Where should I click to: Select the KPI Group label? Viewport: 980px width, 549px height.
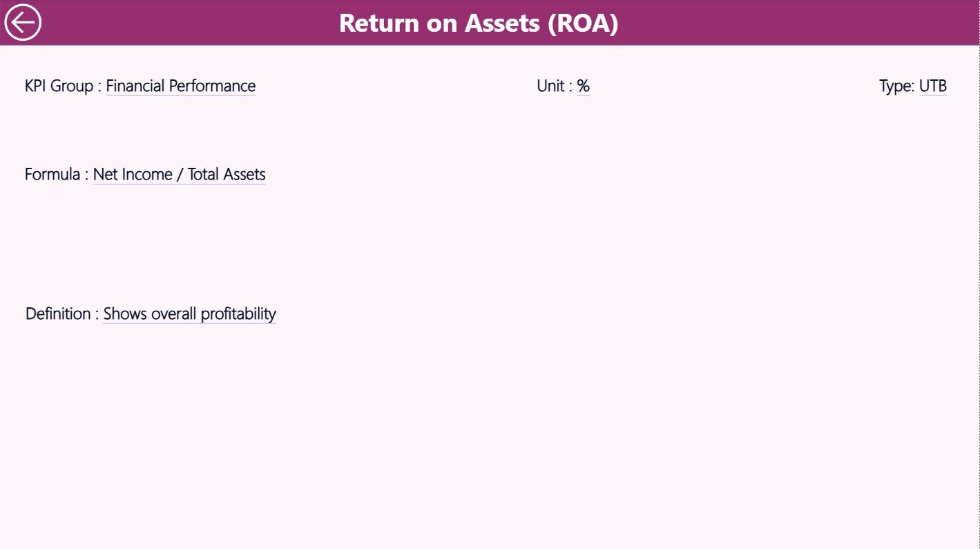coord(59,86)
